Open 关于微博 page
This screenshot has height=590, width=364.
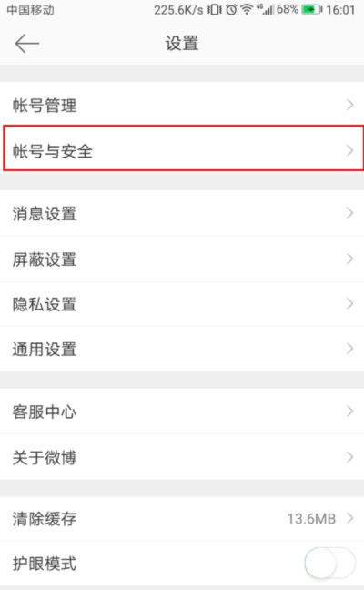tap(182, 457)
